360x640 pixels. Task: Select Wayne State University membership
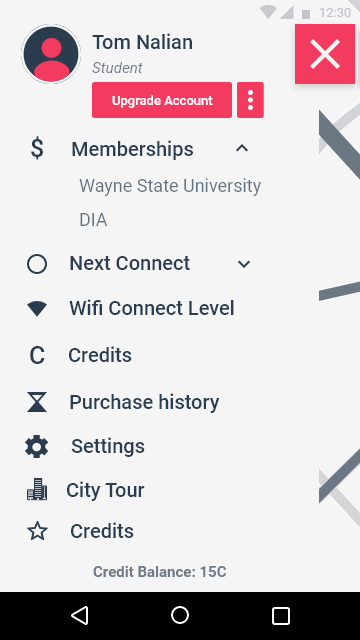click(170, 186)
